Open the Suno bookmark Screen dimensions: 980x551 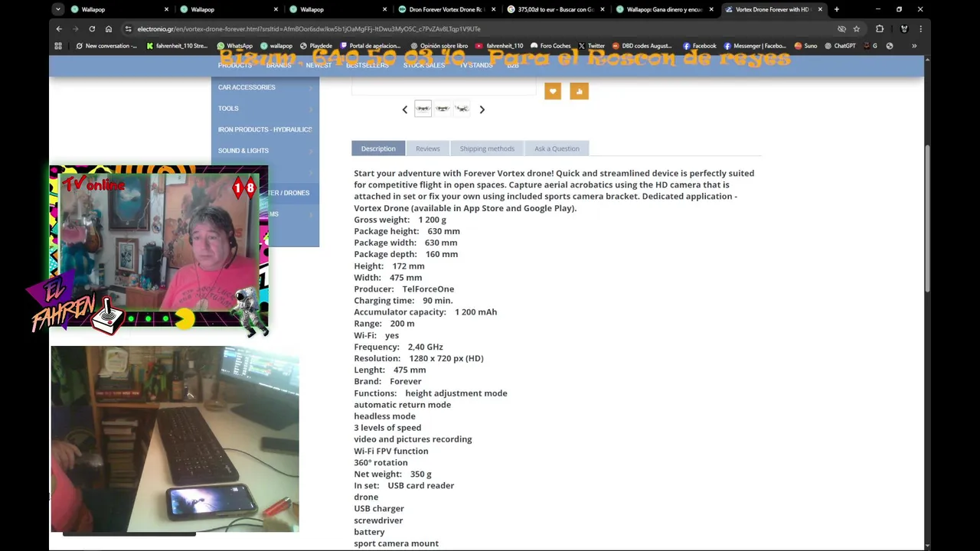(x=805, y=46)
